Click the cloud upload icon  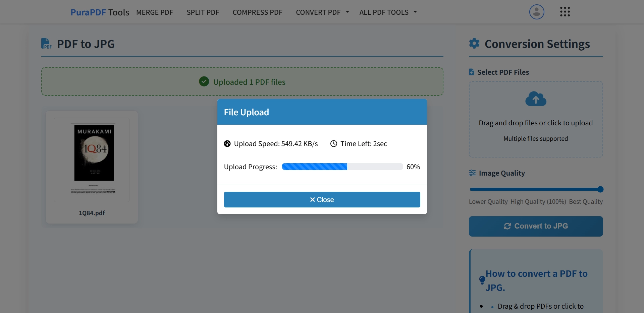(x=536, y=99)
